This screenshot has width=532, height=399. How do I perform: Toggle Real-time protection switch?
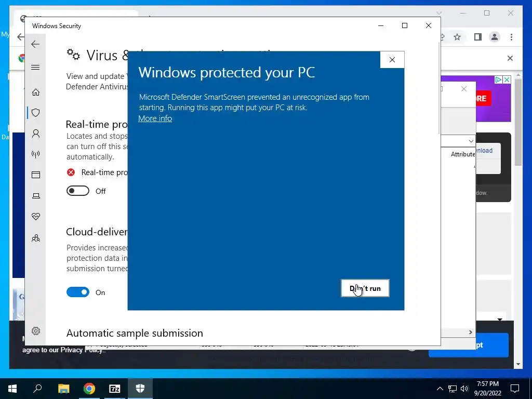coord(78,191)
